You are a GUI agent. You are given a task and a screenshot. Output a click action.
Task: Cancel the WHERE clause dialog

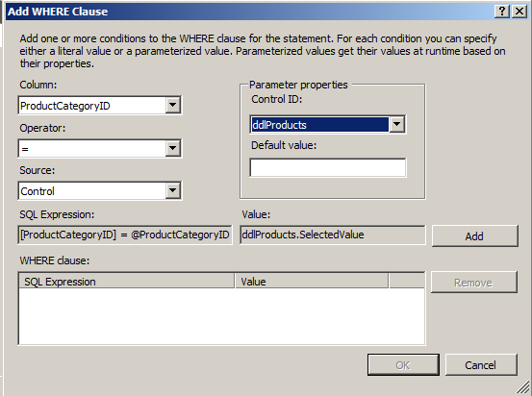pyautogui.click(x=481, y=365)
